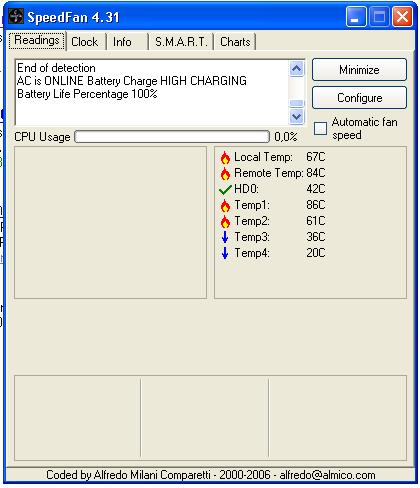Click the flame icon beside Temp2
Viewport: 420px width, 488px height.
click(x=225, y=221)
